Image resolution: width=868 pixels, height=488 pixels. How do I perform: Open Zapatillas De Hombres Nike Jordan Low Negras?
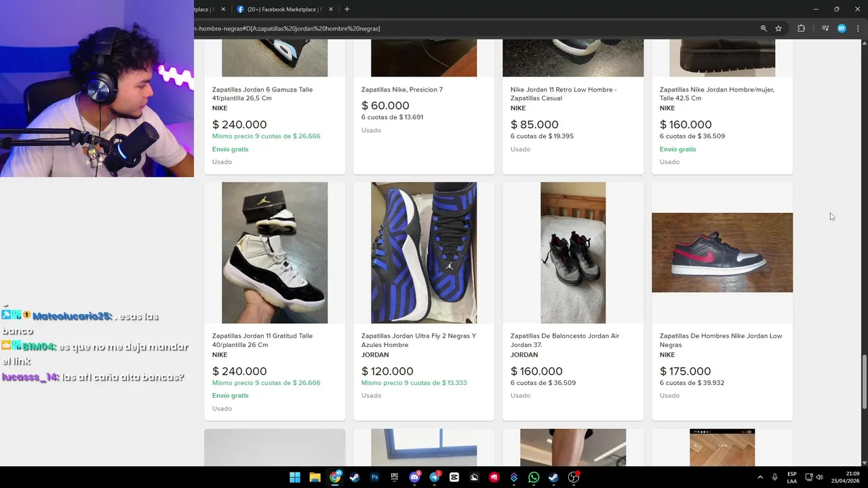click(x=721, y=340)
